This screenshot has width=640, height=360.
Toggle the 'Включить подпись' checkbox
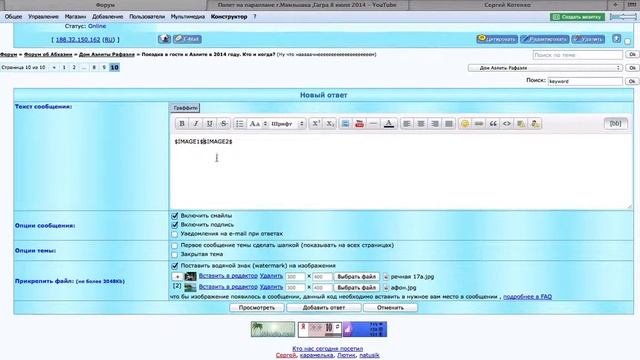pos(175,225)
